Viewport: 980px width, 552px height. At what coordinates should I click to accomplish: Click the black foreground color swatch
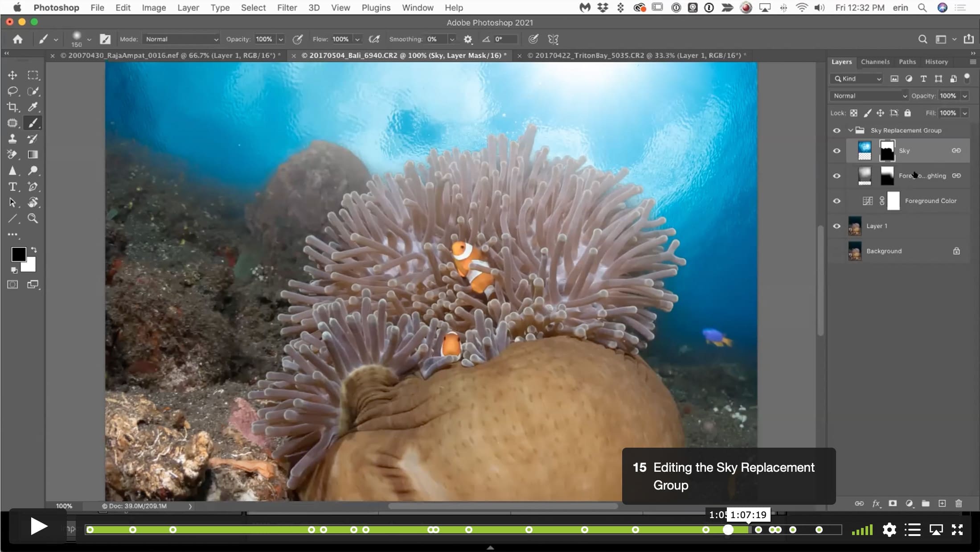(x=18, y=255)
